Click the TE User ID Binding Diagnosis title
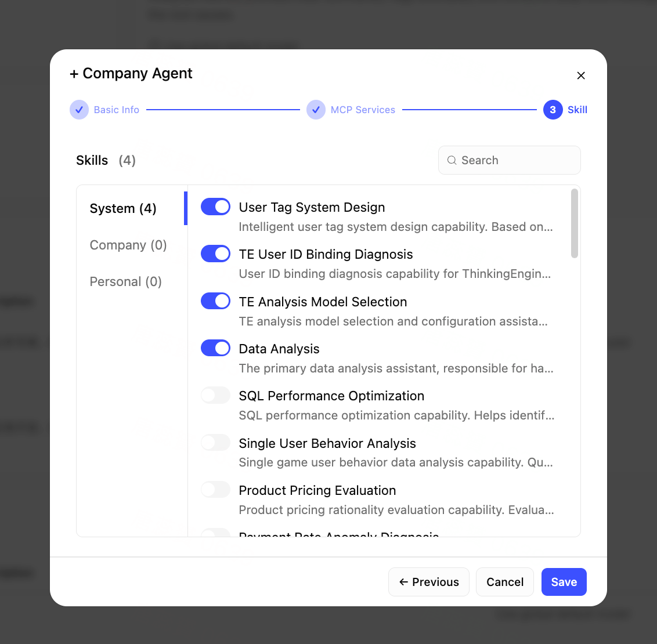The width and height of the screenshot is (657, 644). click(x=326, y=254)
